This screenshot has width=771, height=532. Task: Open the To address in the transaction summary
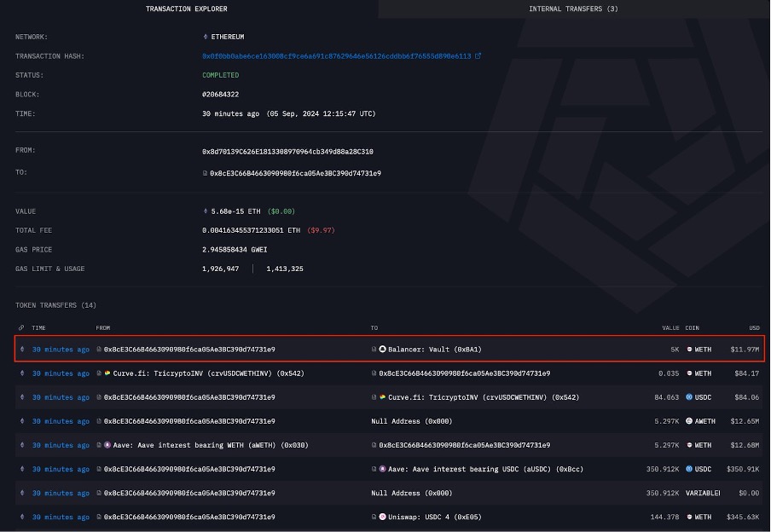[295, 173]
